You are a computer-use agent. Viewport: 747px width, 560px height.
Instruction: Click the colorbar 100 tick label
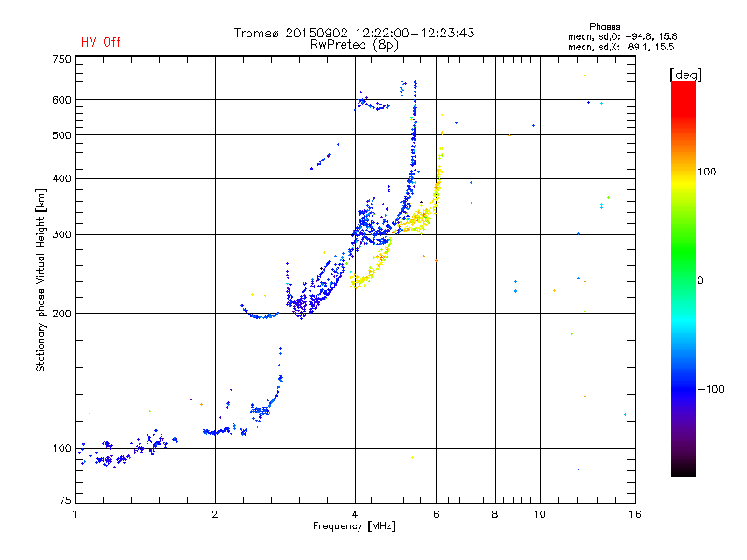tap(707, 172)
